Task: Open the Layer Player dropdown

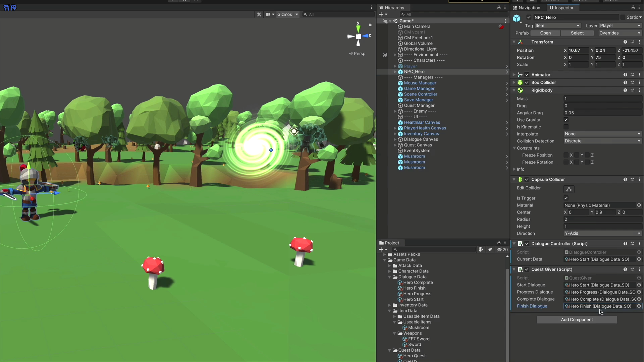Action: point(620,25)
